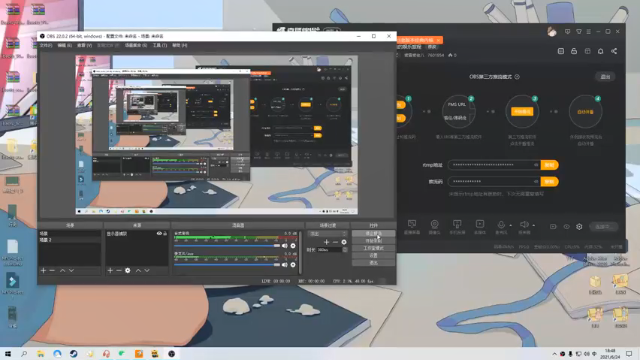This screenshot has height=360, width=640.
Task: Toggle visibility eye of display capture source
Action: [x=159, y=233]
